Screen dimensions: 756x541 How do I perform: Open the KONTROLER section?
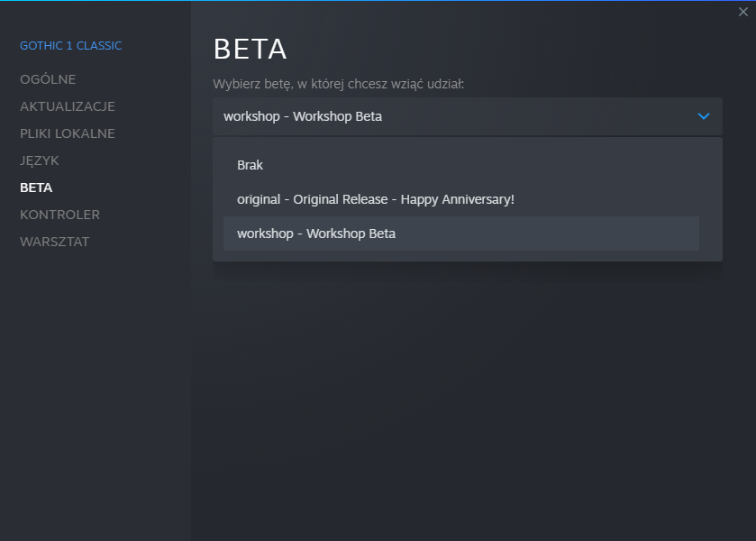tap(59, 215)
